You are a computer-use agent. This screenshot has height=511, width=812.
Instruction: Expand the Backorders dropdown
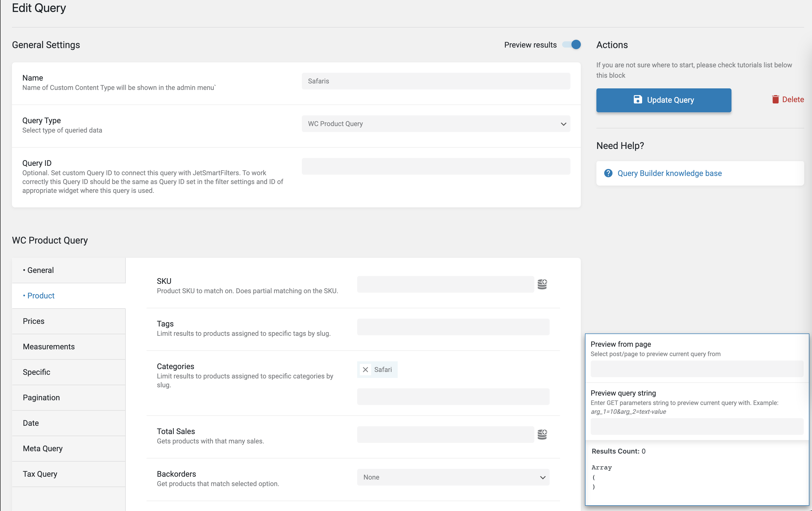coord(453,477)
